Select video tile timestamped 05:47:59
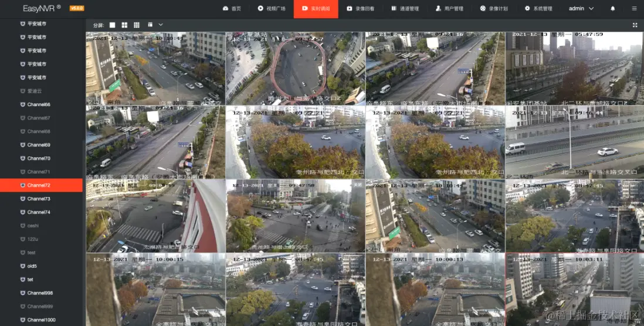Viewport: 644px width, 326px height. tap(575, 69)
